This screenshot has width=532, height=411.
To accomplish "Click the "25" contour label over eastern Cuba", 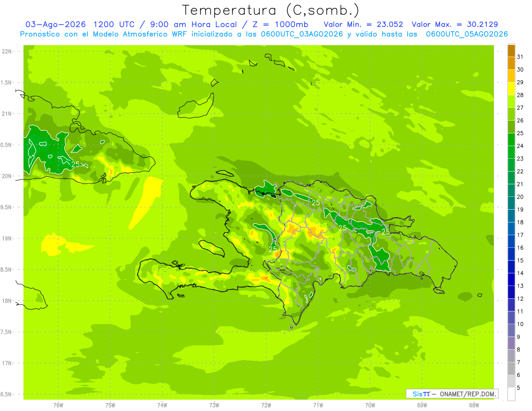I will [75, 164].
